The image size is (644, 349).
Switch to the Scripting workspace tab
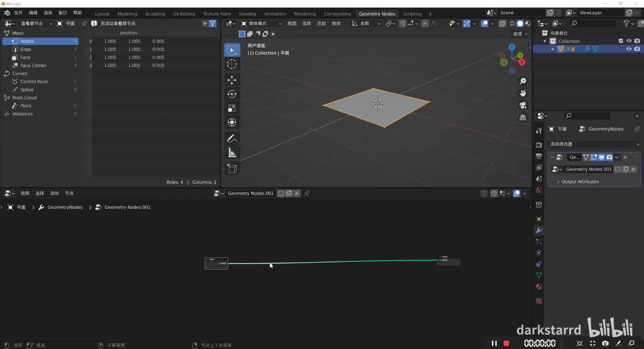tap(412, 14)
